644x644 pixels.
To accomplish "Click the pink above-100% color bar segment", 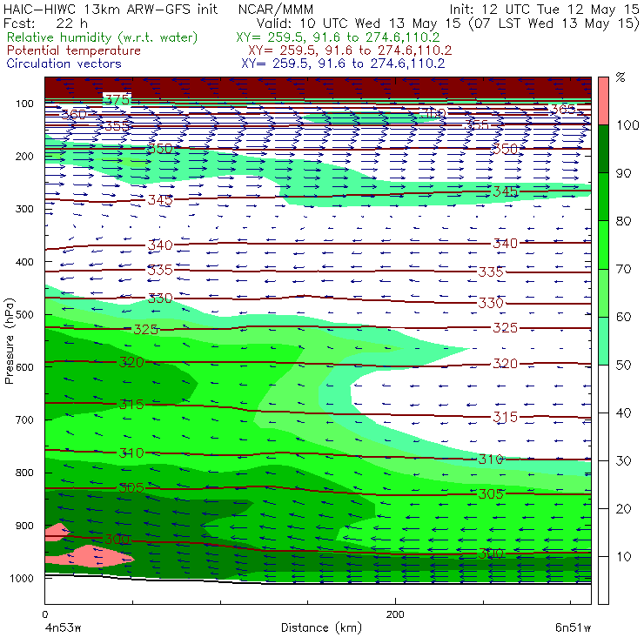I will (x=603, y=101).
